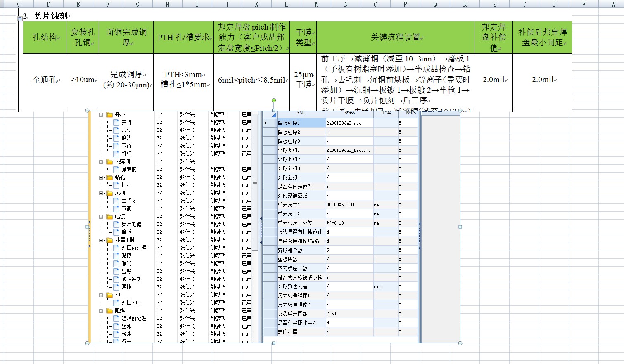Select spreadsheet column header M
Screen dimensions: 624x364
coord(316,4)
